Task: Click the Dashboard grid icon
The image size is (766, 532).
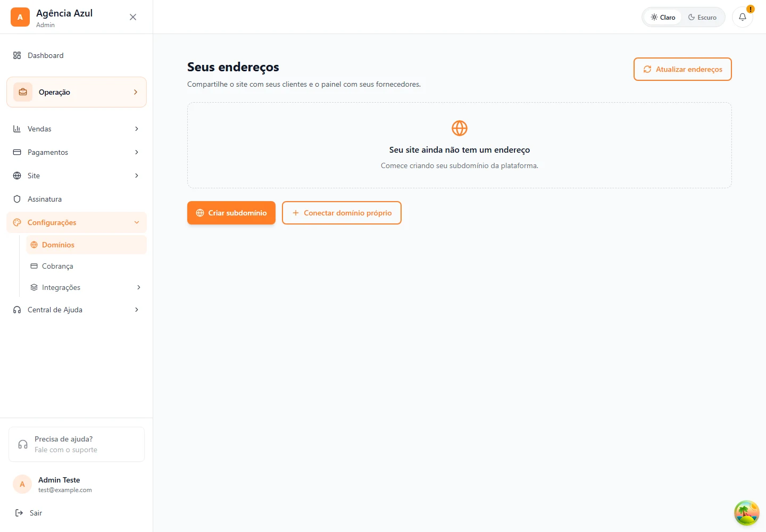Action: click(17, 55)
